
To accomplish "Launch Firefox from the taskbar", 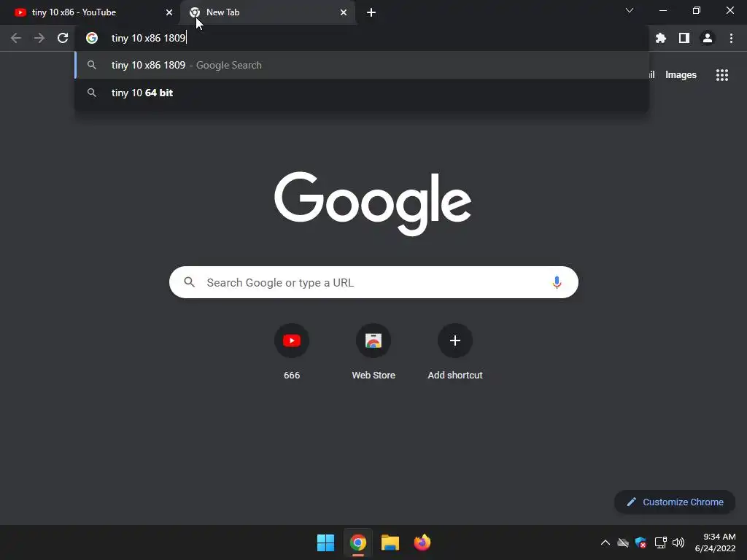I will tap(422, 542).
